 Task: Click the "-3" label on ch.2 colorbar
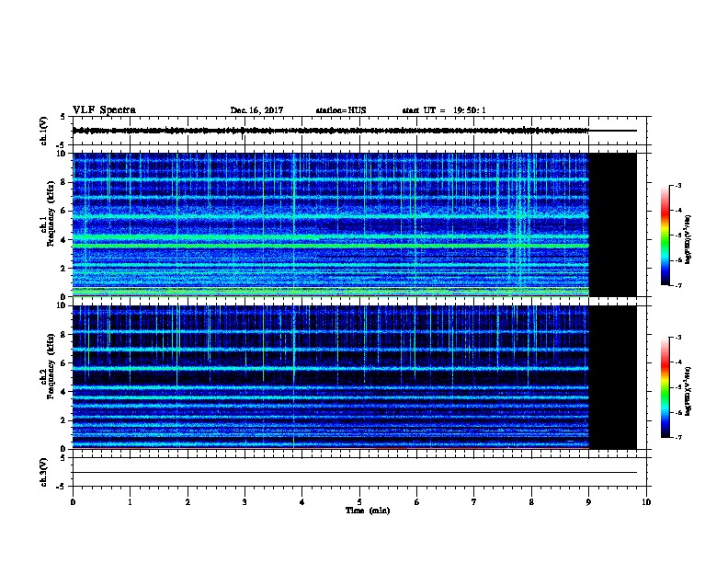677,338
